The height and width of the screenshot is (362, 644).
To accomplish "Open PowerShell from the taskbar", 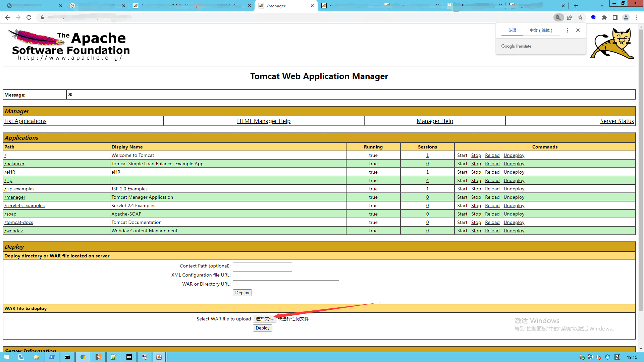I will tap(52, 357).
